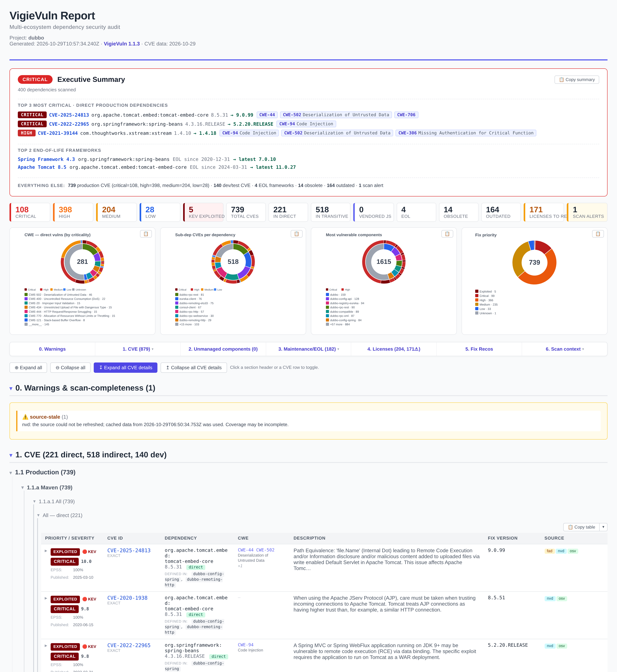Viewport: 617px width, 672px height.
Task: Open CVE-2022-22965 link in executive summary
Action: (x=69, y=124)
